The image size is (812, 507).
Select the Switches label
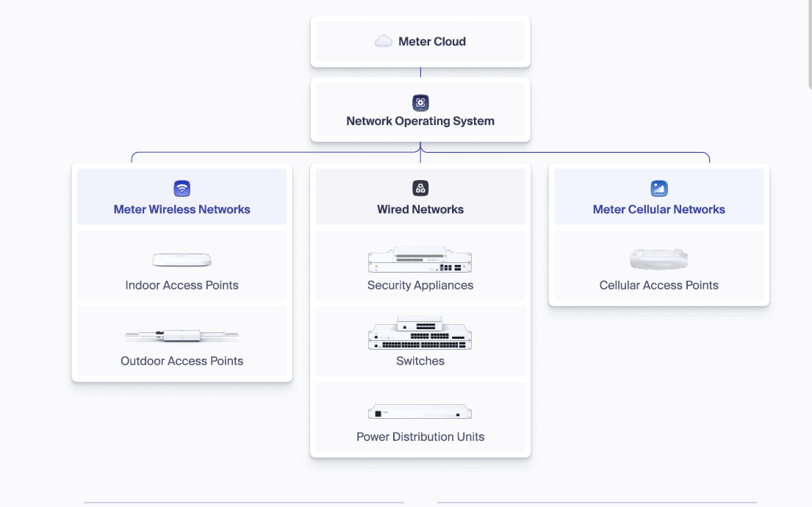420,361
